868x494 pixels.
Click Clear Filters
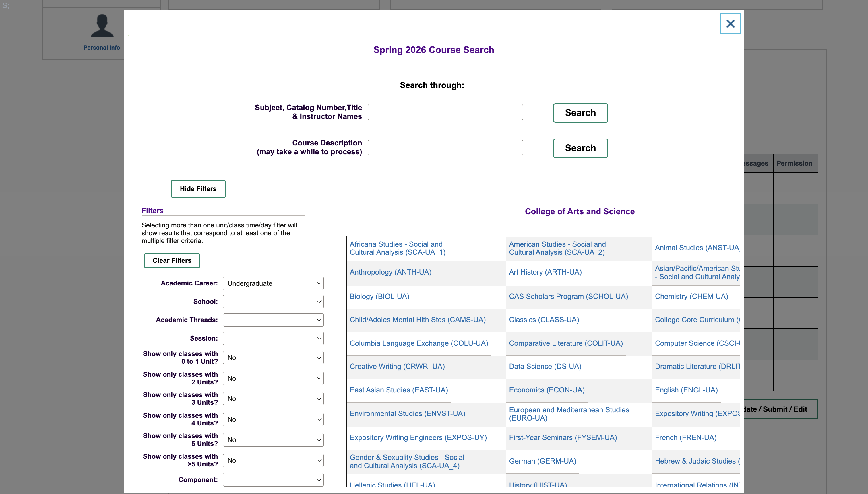[172, 260]
